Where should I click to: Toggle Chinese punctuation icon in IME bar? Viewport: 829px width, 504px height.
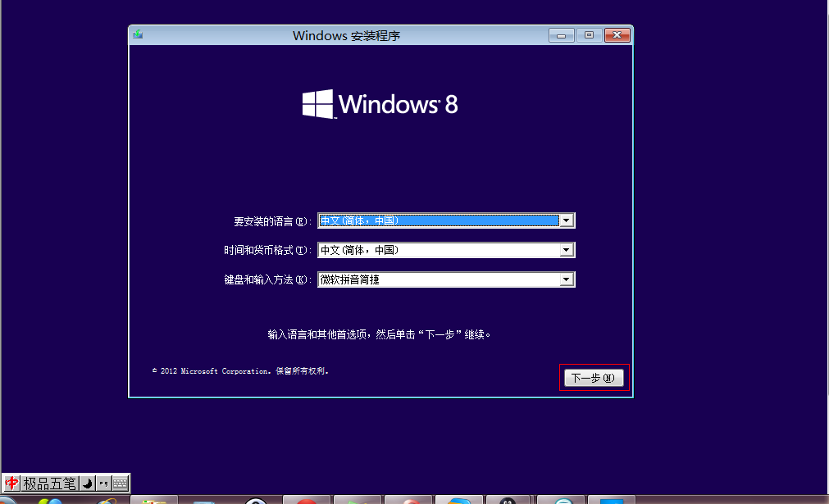point(103,484)
